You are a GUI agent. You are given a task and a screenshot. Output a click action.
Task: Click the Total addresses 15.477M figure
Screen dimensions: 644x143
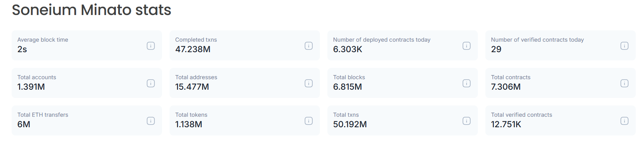[x=192, y=87]
